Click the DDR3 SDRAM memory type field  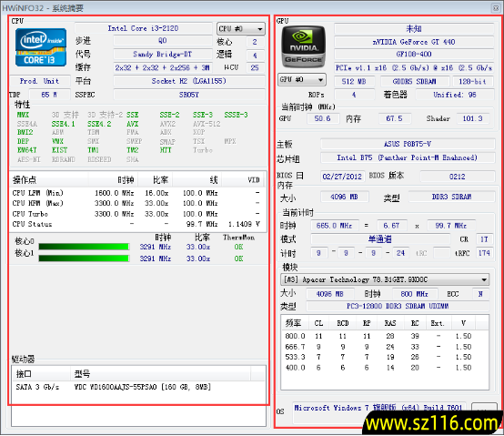pyautogui.click(x=451, y=197)
